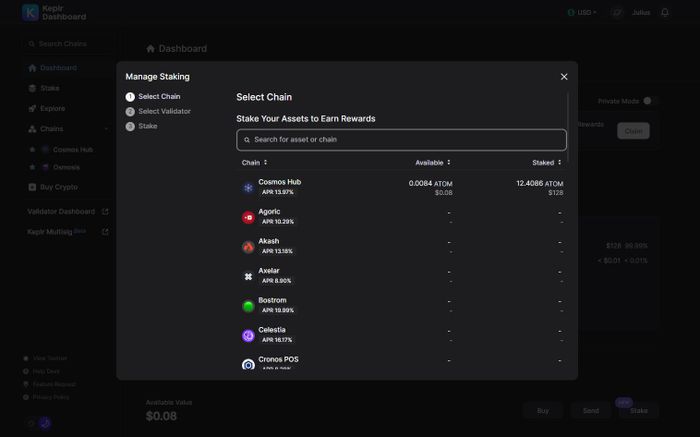Click the 12.4086 ATOM staked amount
The image size is (700, 437).
(540, 183)
